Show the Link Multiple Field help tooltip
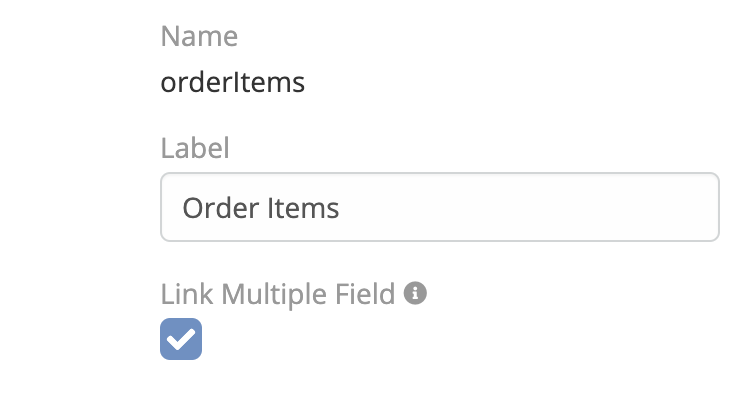 pyautogui.click(x=416, y=294)
